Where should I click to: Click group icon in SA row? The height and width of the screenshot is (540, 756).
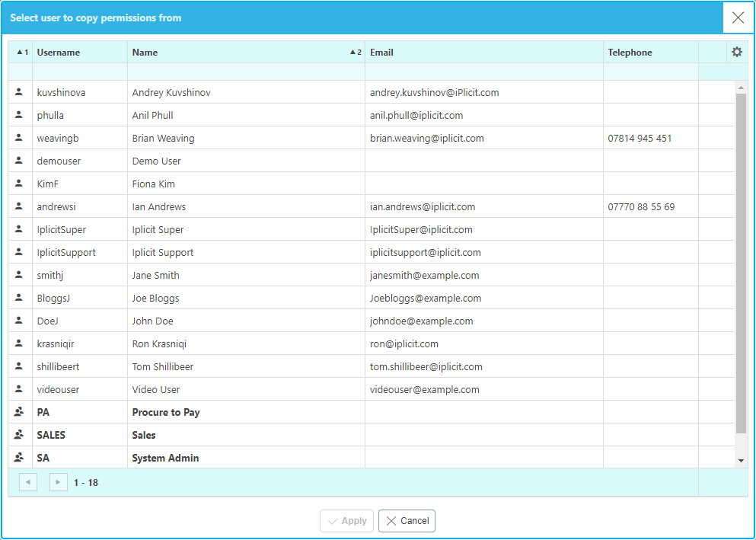point(19,457)
